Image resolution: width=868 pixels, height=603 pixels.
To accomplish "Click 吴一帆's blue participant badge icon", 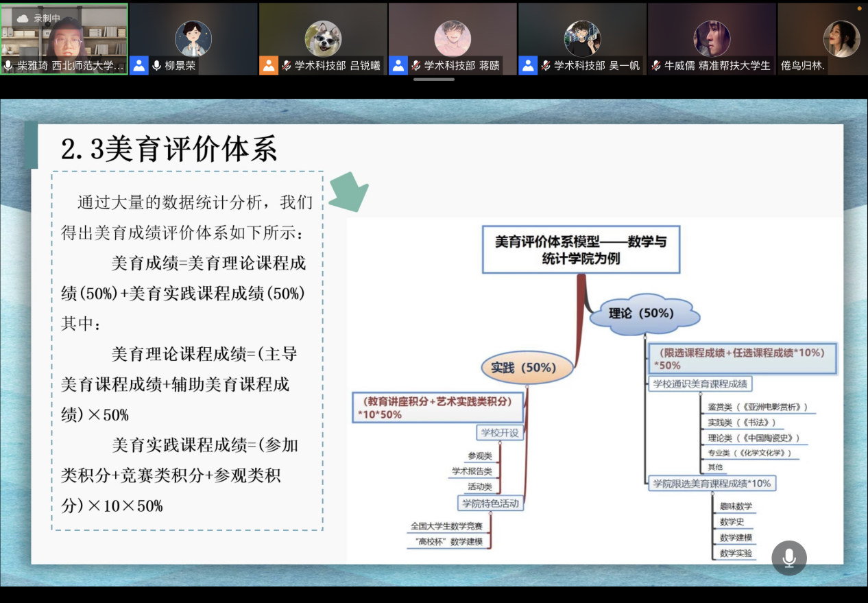I will point(528,66).
